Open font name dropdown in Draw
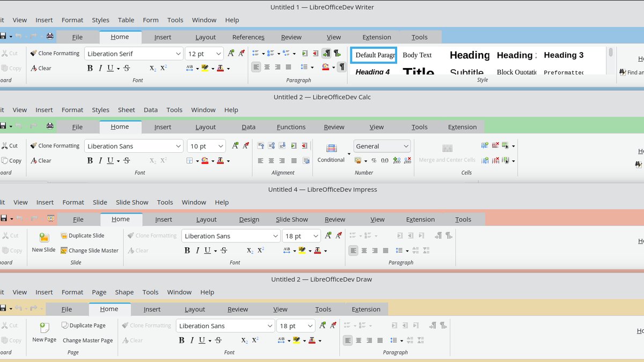Screen dimensions: 644x362 [270, 326]
